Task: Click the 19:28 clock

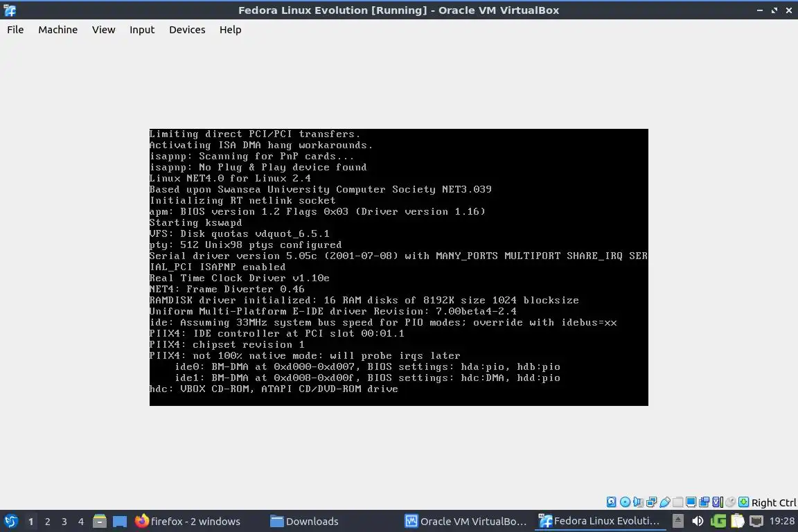Action: 781,521
